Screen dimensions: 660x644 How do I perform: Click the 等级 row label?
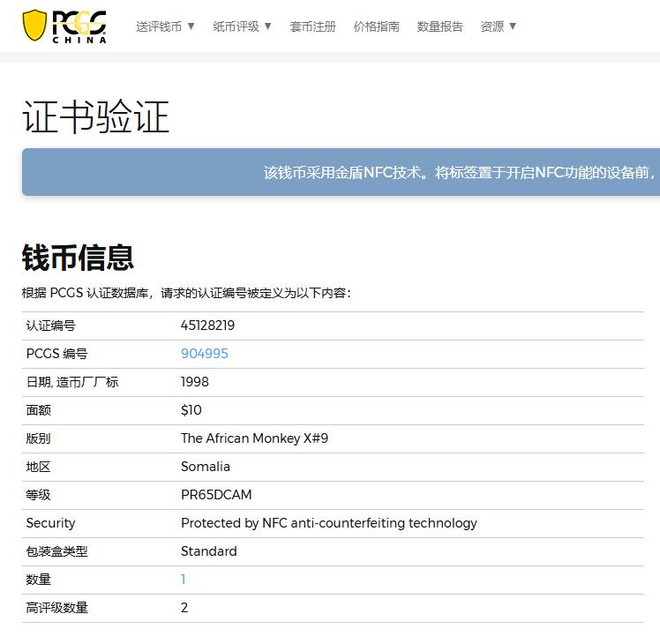38,495
